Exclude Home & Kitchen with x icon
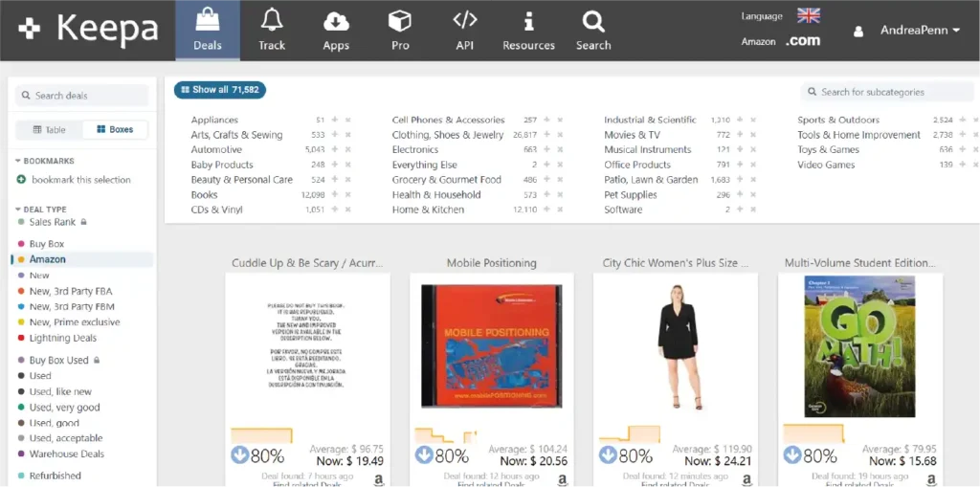The image size is (980, 487). coord(560,210)
